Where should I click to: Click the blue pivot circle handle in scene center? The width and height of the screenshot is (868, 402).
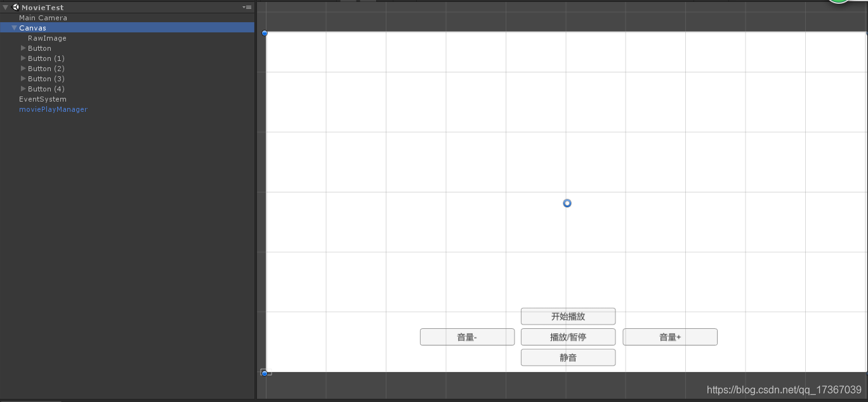[x=567, y=203]
